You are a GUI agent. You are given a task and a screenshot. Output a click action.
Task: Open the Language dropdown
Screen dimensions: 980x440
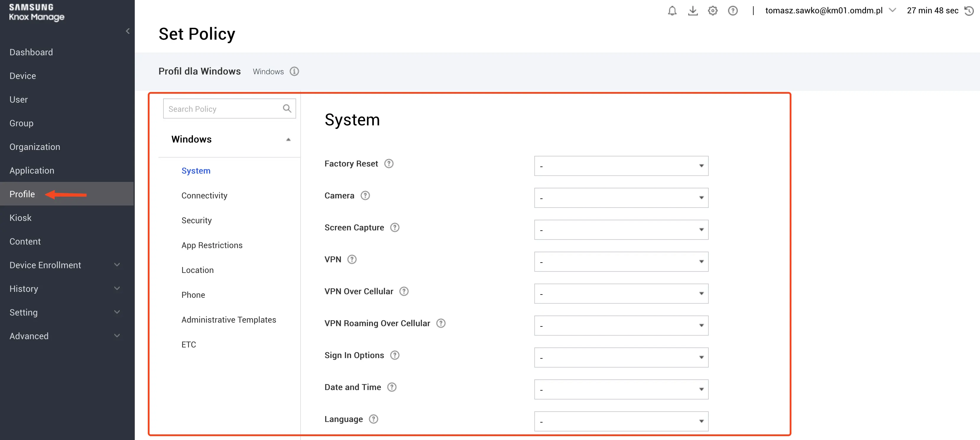click(x=621, y=422)
